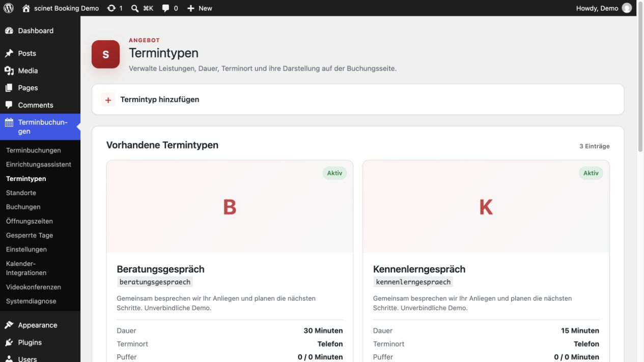
Task: Click the Kennenlerngespräch card K thumbnail
Action: (x=486, y=207)
